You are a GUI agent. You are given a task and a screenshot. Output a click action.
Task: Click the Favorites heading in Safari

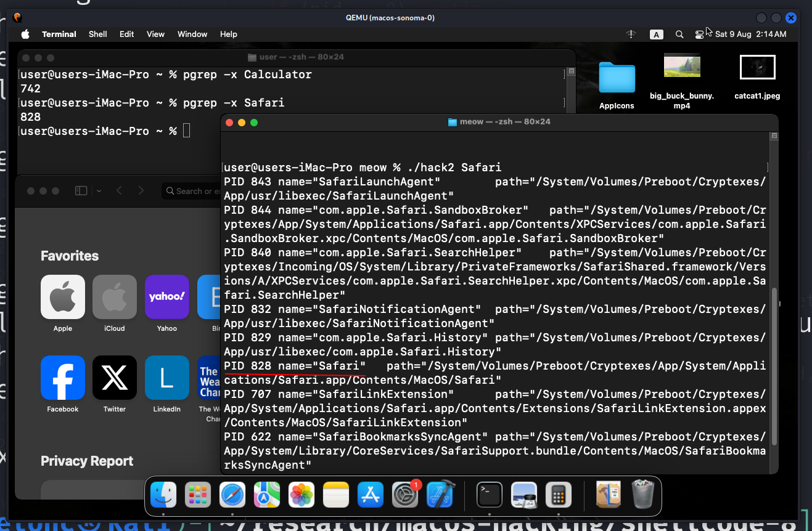(x=70, y=256)
